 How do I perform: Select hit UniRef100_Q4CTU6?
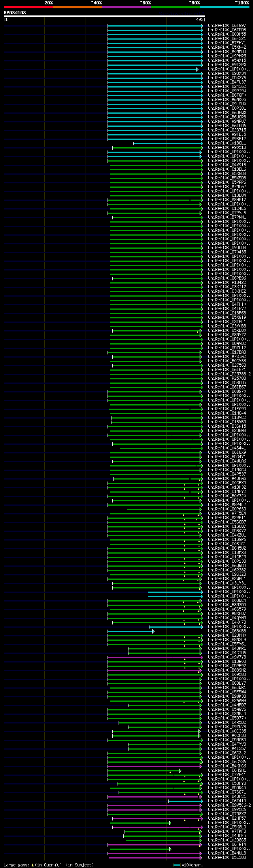227,653
